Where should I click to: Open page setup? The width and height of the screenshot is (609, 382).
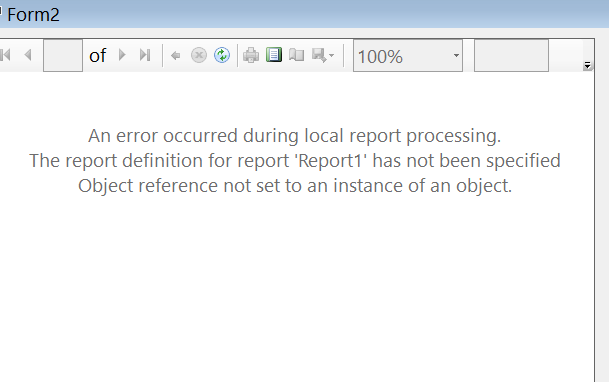tap(297, 55)
